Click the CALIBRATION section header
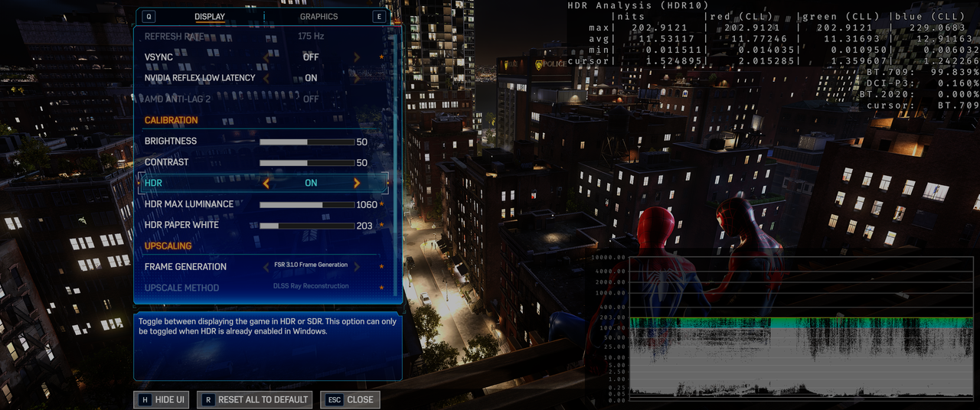Screen dimensions: 980x410 (171, 120)
